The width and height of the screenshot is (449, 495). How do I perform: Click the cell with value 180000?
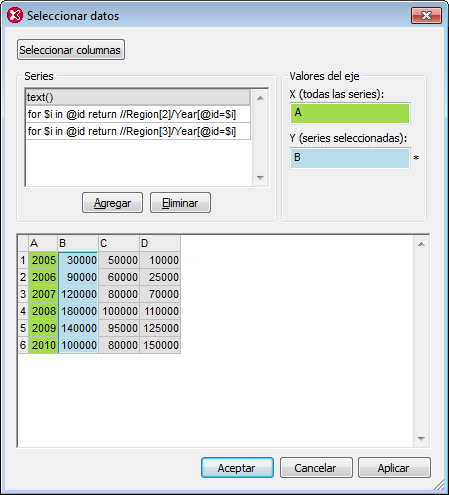coord(78,311)
